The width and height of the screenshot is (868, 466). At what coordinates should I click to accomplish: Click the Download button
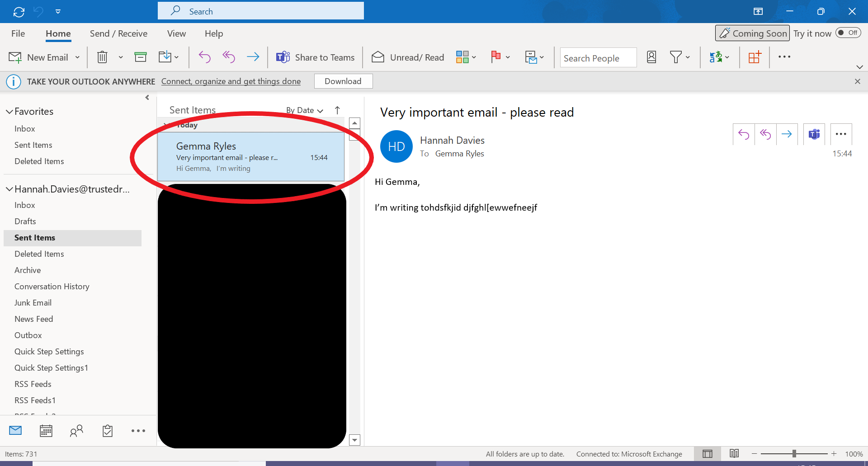(343, 81)
